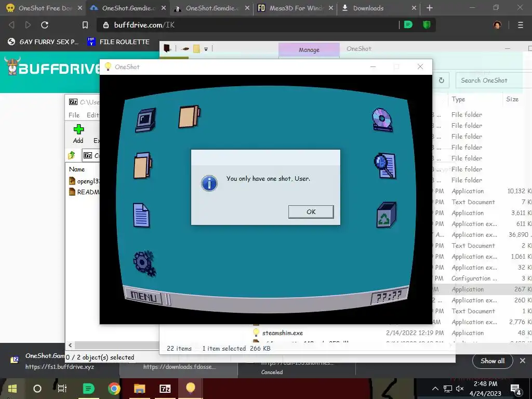Open File Explorer from the taskbar
This screenshot has height=399, width=532.
coord(139,389)
